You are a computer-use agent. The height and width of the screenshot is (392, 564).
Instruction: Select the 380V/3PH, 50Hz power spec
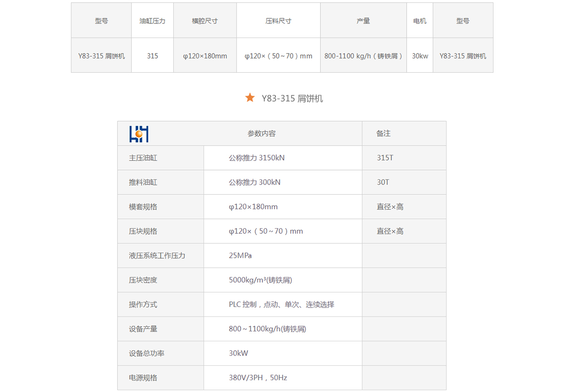258,378
